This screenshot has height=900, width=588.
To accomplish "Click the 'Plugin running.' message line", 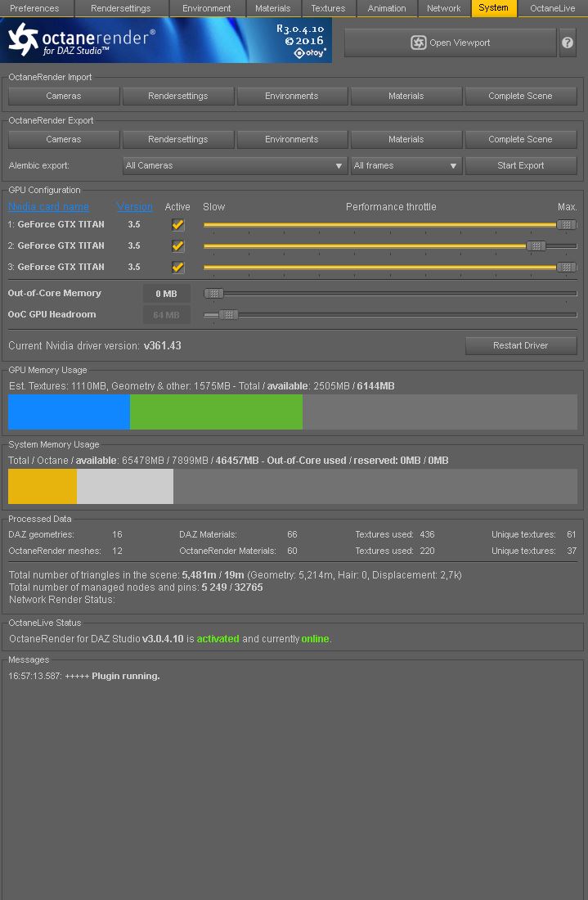I will coord(83,676).
